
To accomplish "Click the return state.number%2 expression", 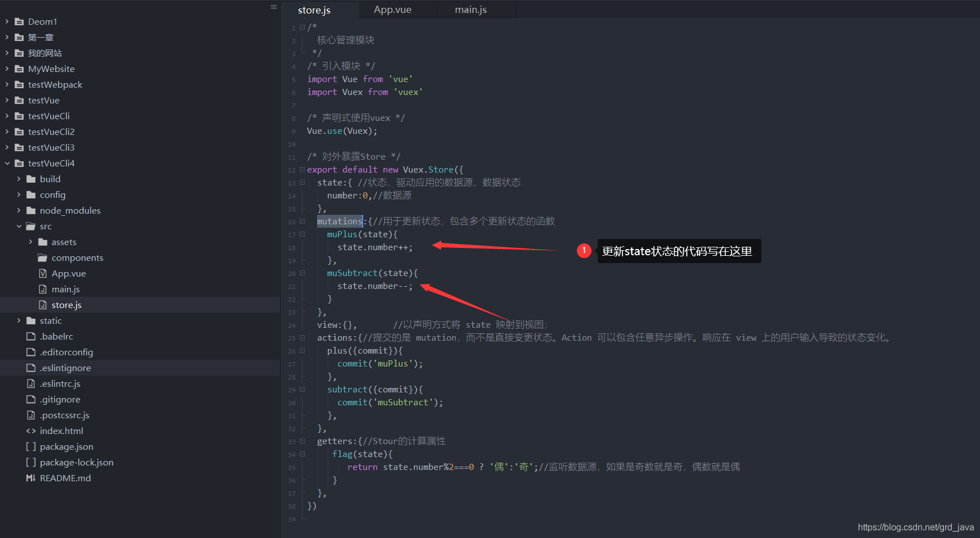I will [x=410, y=467].
